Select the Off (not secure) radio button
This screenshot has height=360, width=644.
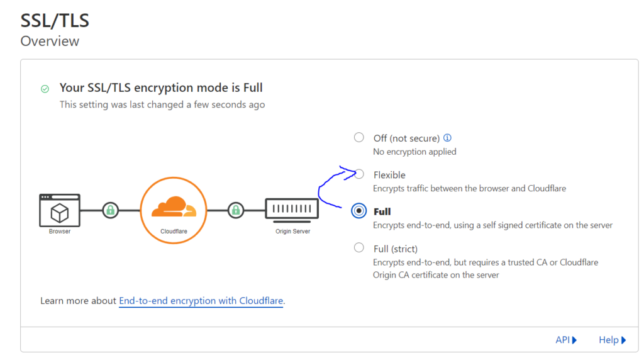tap(359, 137)
